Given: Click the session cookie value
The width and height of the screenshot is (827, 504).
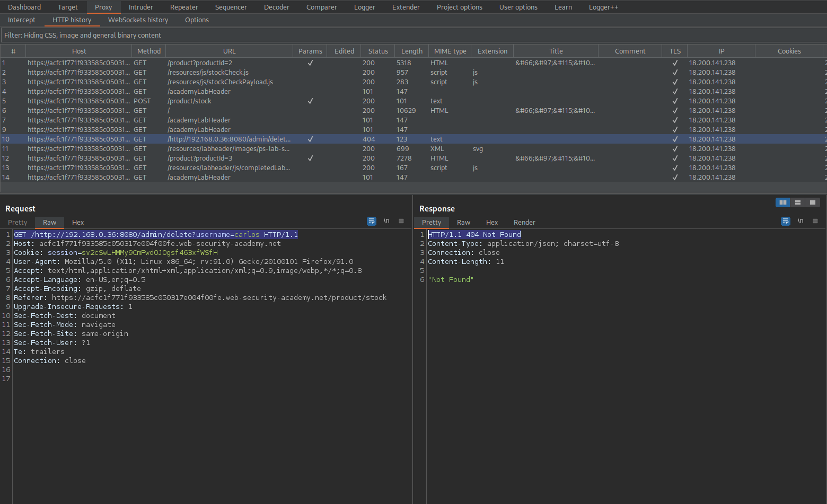Looking at the screenshot, I should point(149,252).
